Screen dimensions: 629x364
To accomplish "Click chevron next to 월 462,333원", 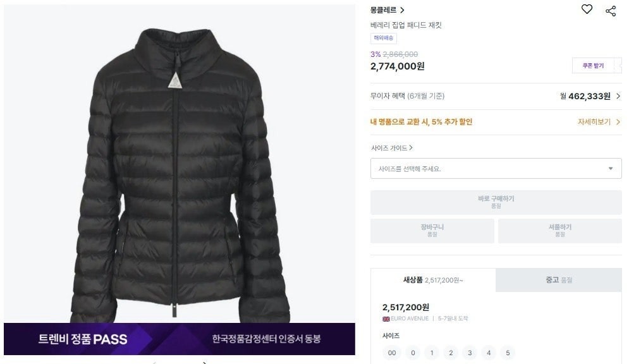I will point(618,96).
